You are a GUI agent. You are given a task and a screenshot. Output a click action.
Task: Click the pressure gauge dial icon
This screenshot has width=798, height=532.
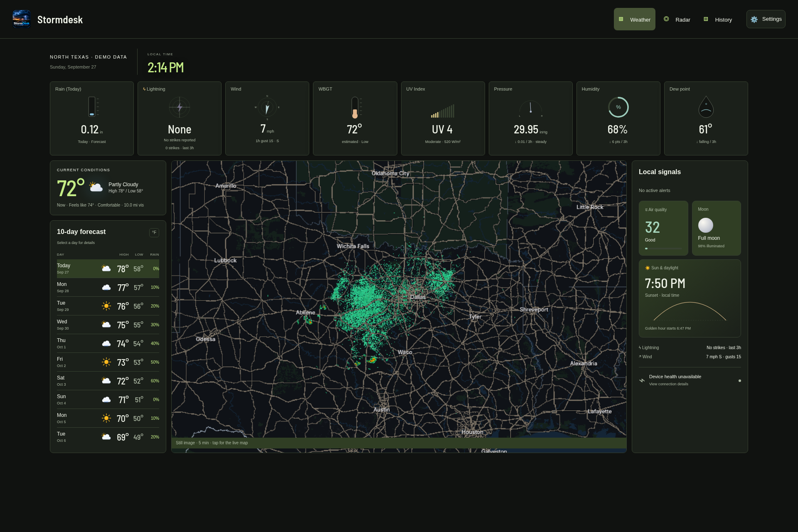click(x=530, y=109)
